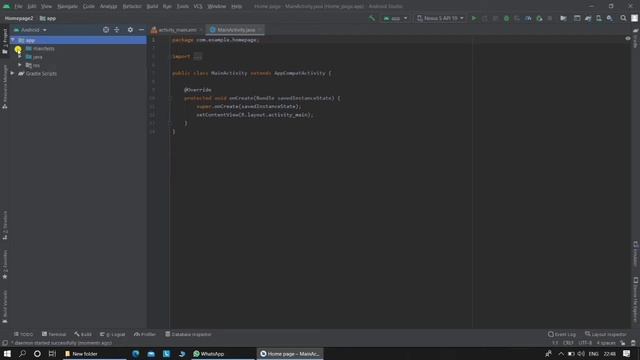Open the Event Log
This screenshot has height=360, width=640.
click(562, 334)
